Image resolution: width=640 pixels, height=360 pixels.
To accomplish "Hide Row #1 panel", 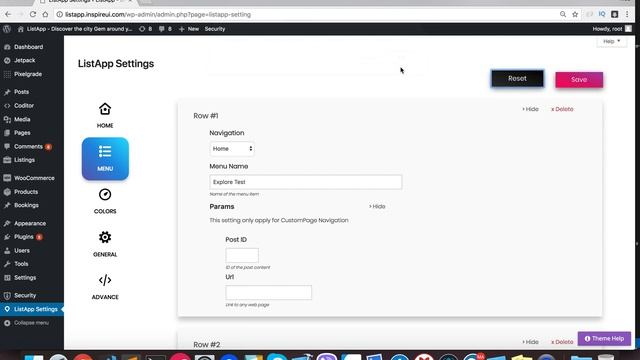I will pyautogui.click(x=530, y=109).
